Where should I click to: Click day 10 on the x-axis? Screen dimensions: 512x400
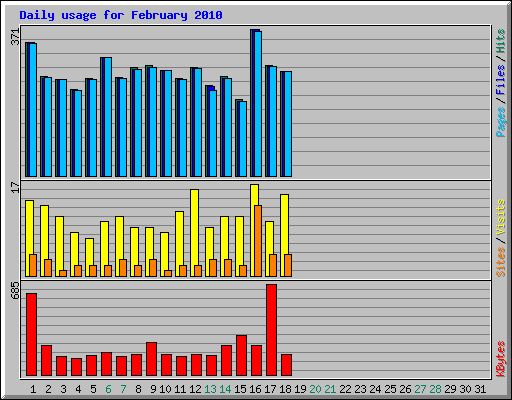point(165,389)
